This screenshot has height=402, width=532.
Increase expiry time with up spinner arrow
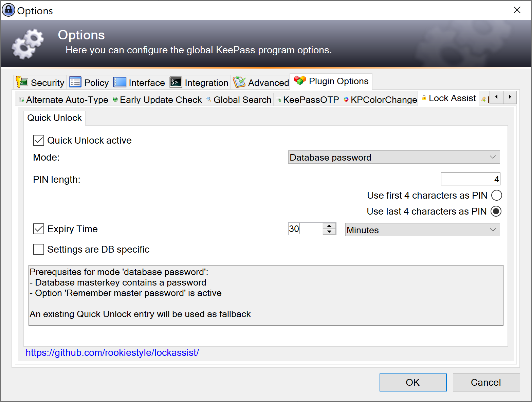pos(329,226)
